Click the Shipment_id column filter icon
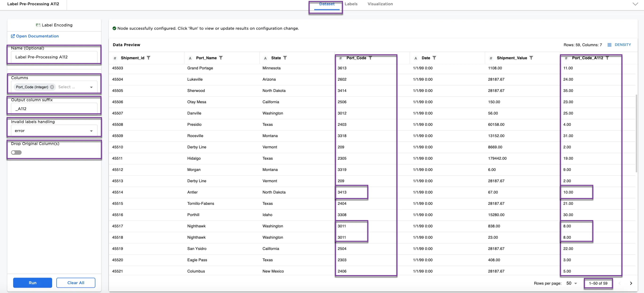The width and height of the screenshot is (644, 293). 148,58
